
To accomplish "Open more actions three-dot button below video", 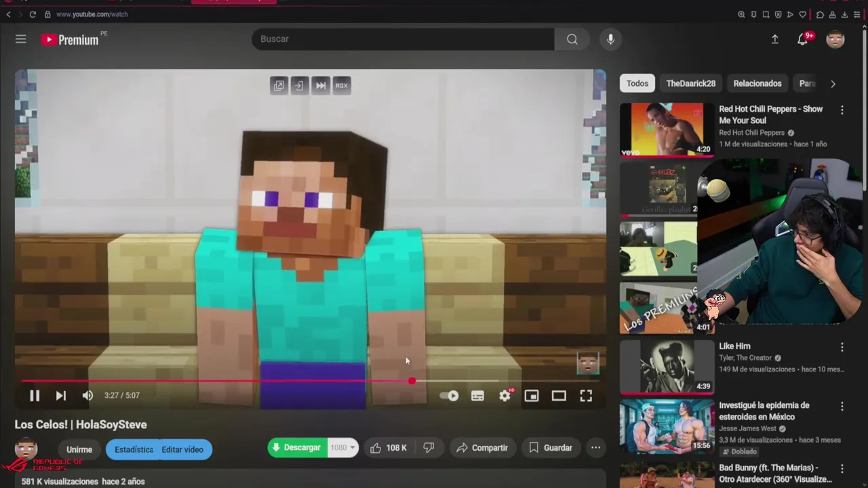I will click(x=595, y=448).
